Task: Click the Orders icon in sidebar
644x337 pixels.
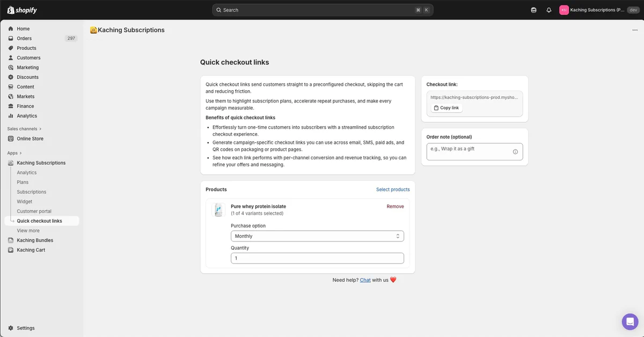Action: pos(11,39)
